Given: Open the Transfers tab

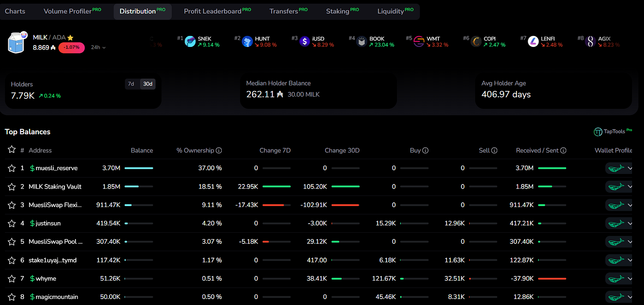Looking at the screenshot, I should [288, 12].
